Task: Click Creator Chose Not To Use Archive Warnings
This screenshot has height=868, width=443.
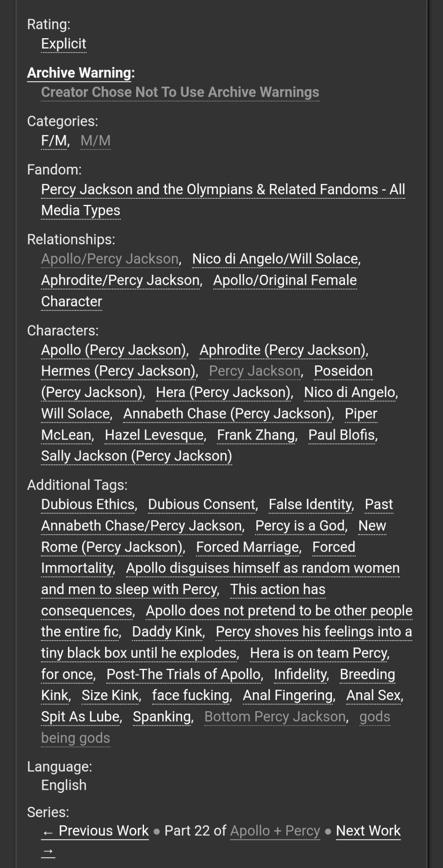Action: click(180, 92)
